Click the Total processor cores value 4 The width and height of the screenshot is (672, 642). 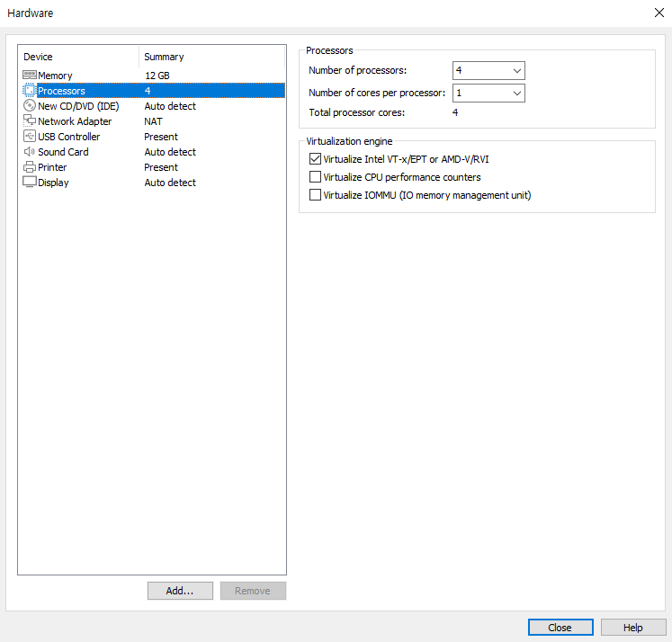455,112
